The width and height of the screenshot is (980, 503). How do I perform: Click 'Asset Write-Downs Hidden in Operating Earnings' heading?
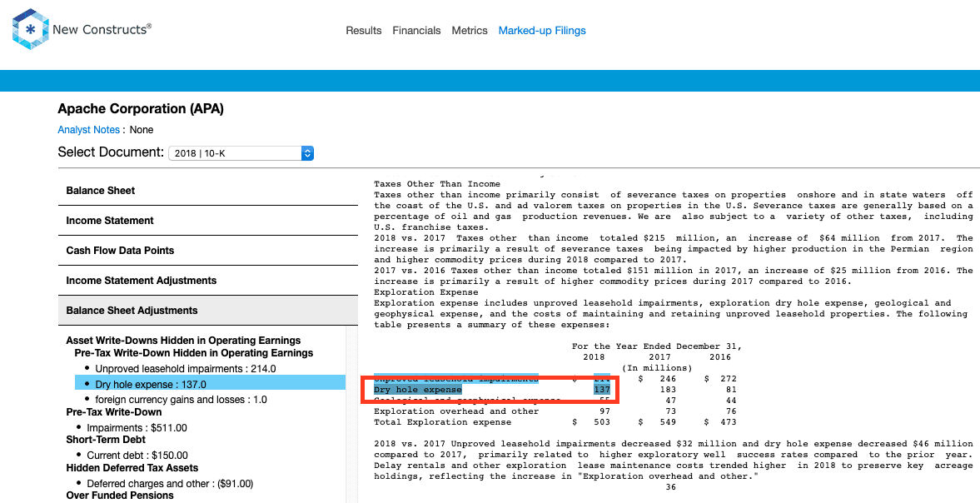[x=184, y=341]
